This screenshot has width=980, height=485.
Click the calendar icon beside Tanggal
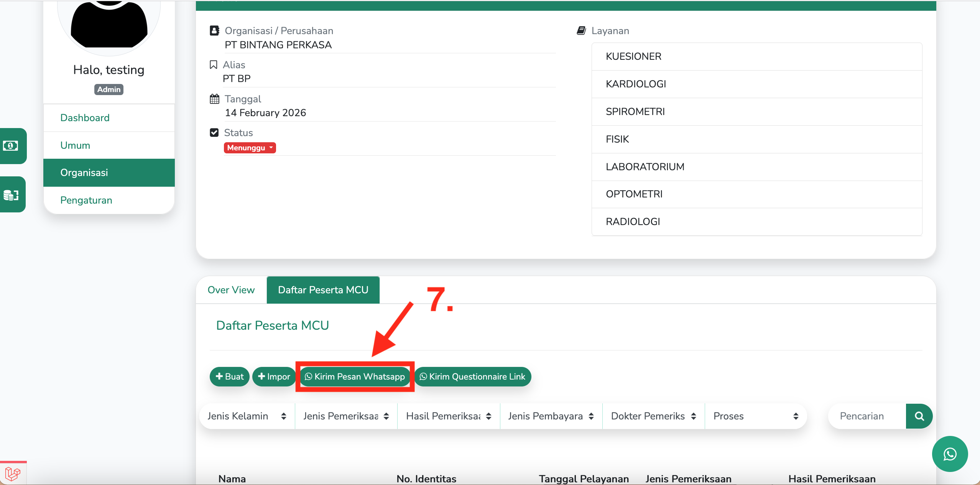click(214, 99)
